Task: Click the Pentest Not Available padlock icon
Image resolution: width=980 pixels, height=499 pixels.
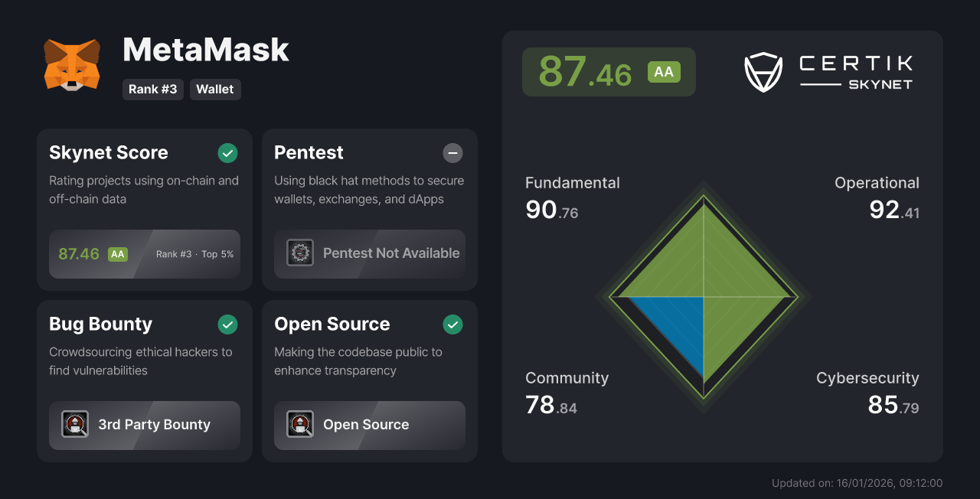Action: coord(299,253)
